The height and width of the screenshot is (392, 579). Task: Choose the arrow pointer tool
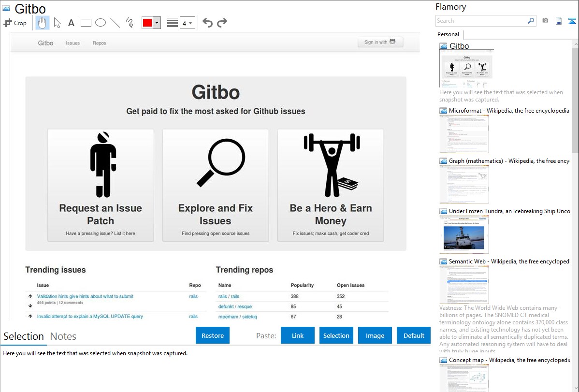click(x=57, y=23)
